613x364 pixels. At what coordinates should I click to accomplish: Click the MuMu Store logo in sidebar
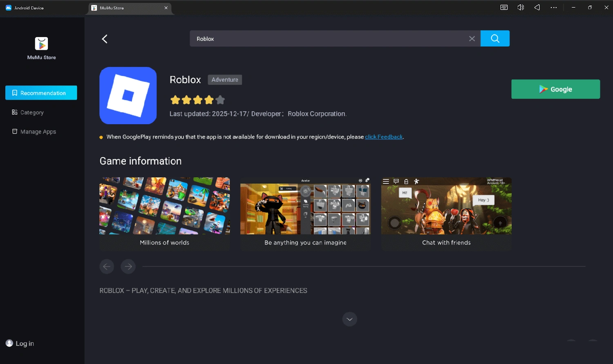(x=41, y=44)
